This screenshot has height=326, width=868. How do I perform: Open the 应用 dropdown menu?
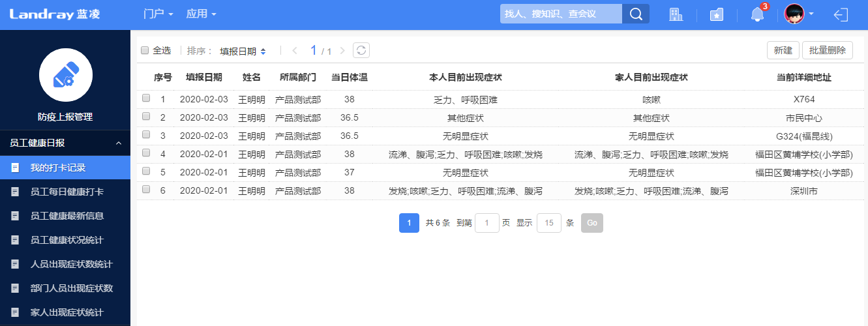tap(201, 14)
